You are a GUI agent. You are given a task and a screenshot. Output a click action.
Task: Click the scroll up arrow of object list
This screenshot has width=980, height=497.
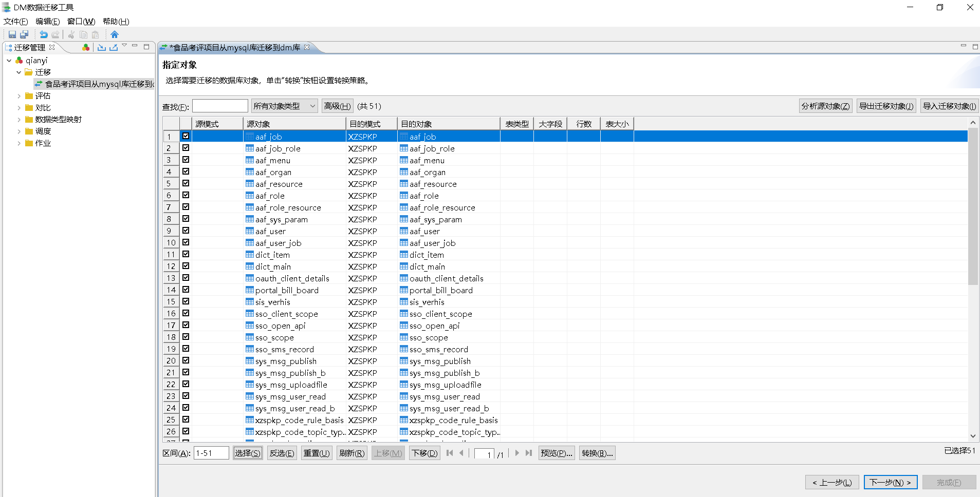coord(972,122)
